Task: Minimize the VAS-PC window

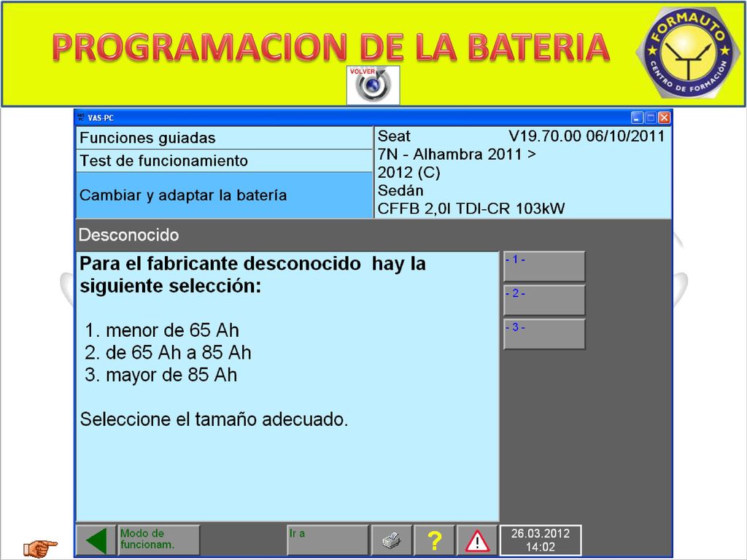Action: pyautogui.click(x=637, y=117)
